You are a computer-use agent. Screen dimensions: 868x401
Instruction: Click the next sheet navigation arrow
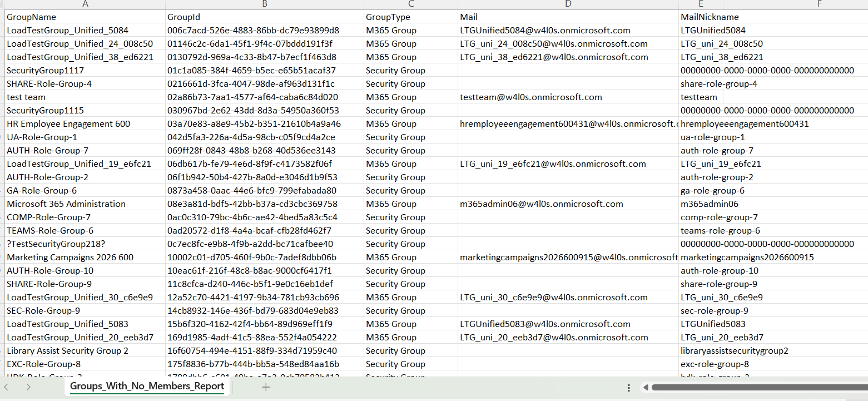(28, 387)
